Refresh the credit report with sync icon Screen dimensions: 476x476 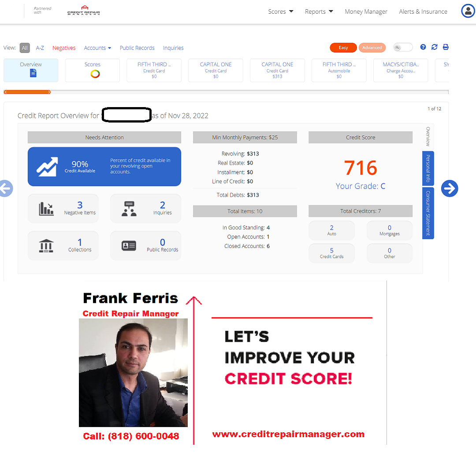435,47
